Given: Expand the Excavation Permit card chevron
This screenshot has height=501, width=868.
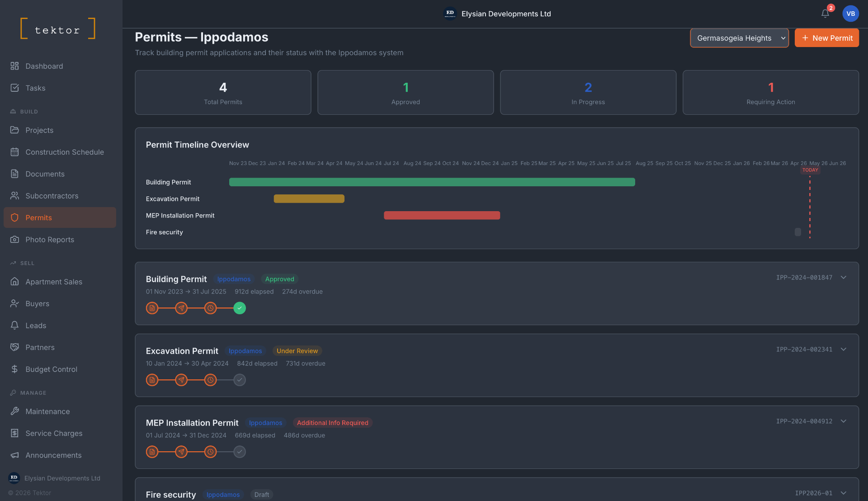Looking at the screenshot, I should [844, 349].
